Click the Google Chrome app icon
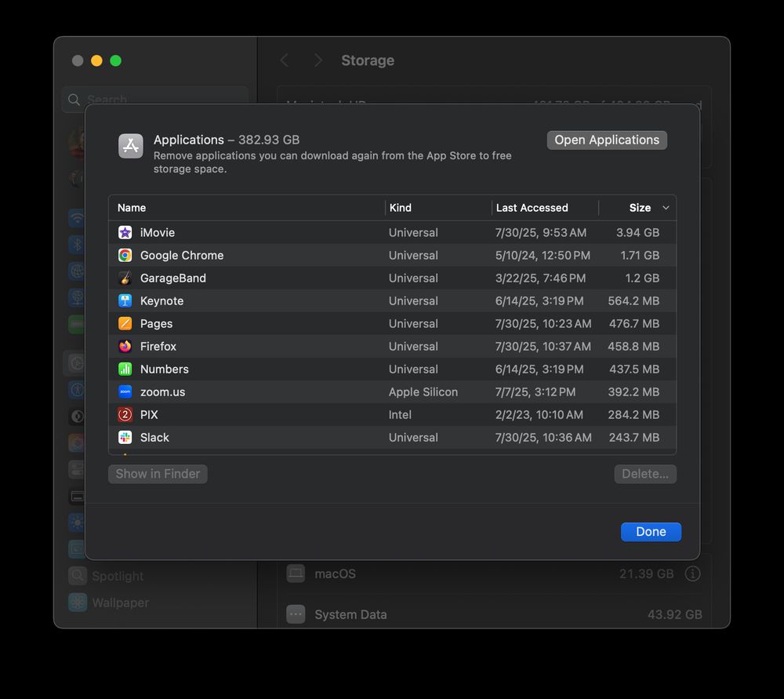This screenshot has height=699, width=784. [x=125, y=255]
